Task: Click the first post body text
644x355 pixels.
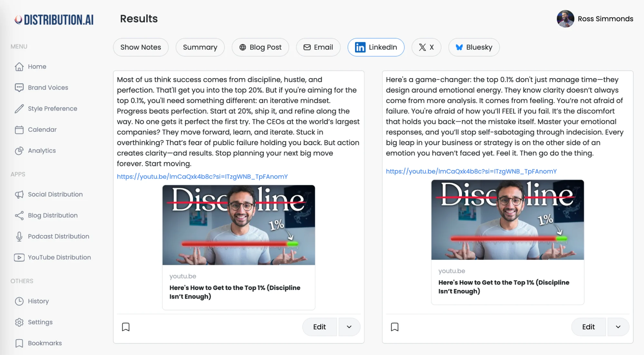Action: 238,122
